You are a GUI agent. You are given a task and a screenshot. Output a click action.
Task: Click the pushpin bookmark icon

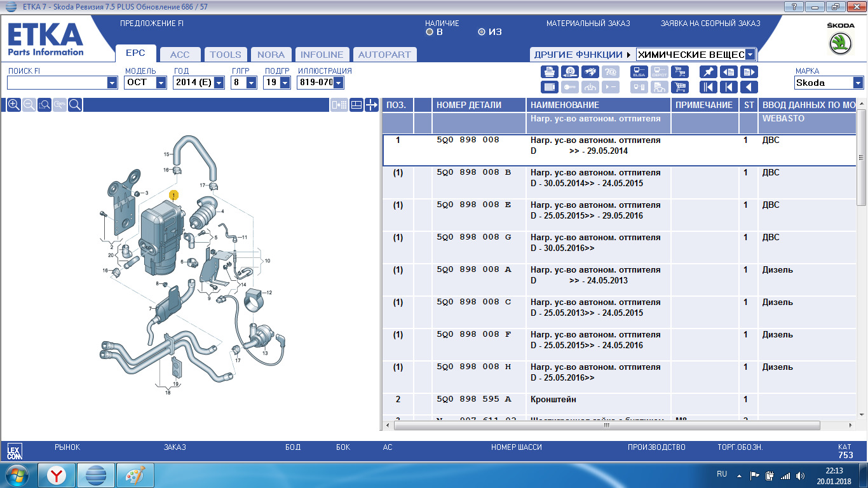[x=709, y=72]
